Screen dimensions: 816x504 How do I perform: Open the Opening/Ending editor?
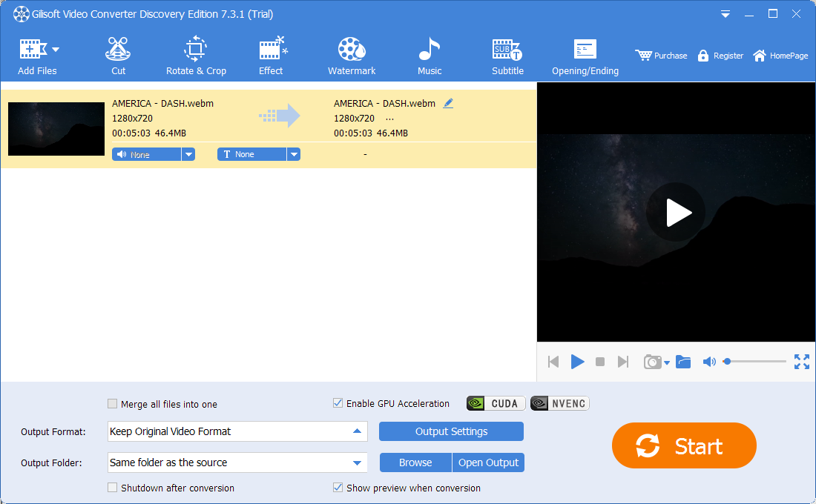585,53
